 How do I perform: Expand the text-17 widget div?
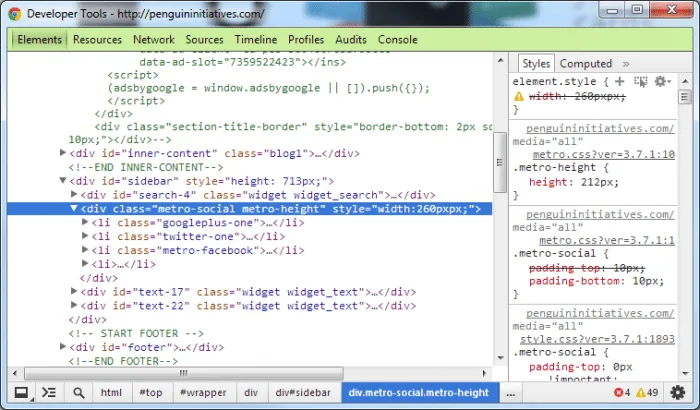[x=74, y=291]
